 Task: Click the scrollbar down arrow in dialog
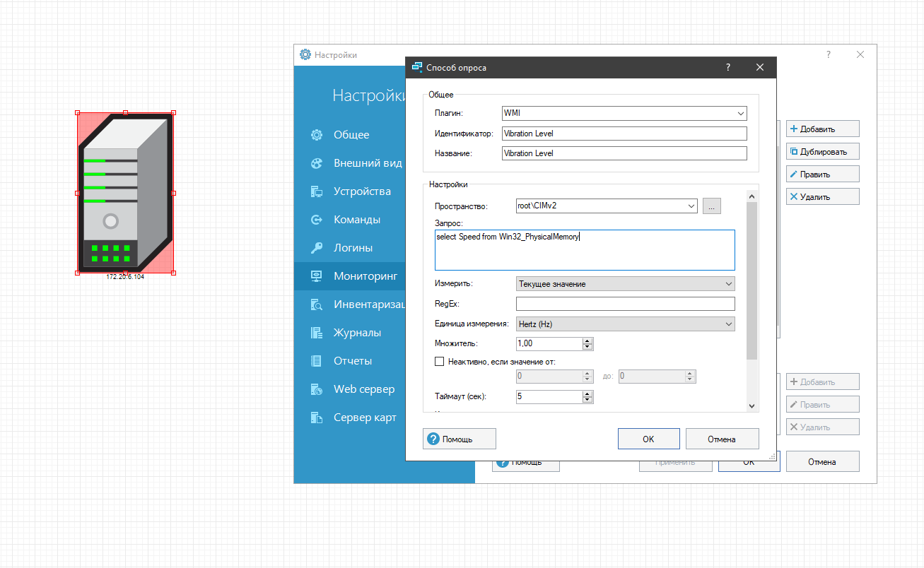pos(752,406)
